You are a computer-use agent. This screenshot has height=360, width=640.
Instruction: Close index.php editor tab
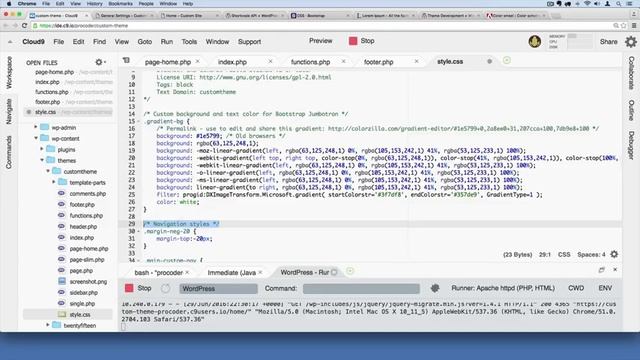(x=270, y=61)
